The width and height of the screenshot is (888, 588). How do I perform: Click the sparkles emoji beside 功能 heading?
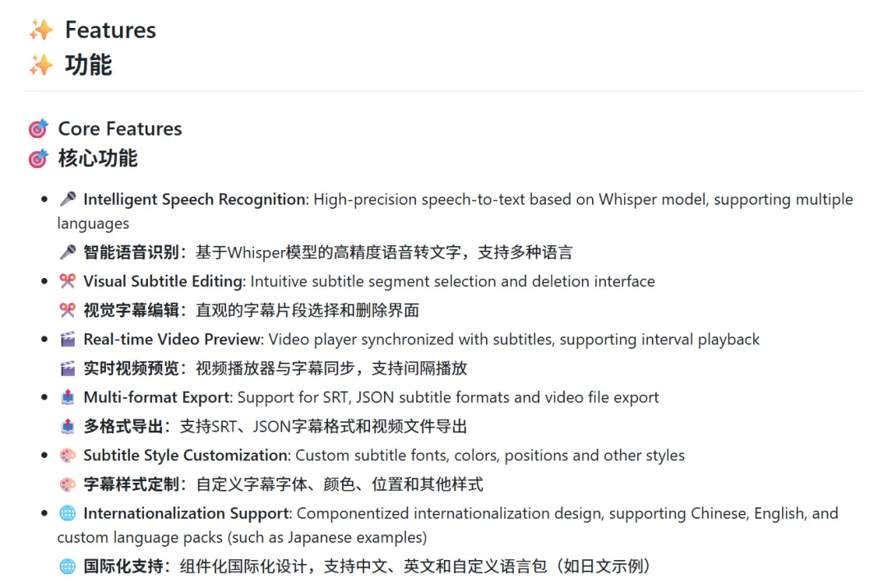pos(40,65)
